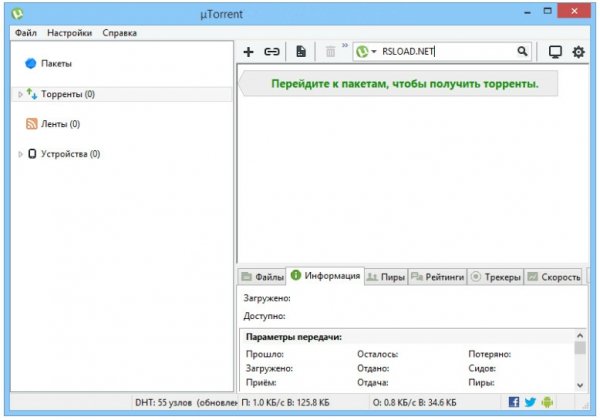This screenshot has height=420, width=600.
Task: Maximize the uTorrent window
Action: pyautogui.click(x=548, y=11)
